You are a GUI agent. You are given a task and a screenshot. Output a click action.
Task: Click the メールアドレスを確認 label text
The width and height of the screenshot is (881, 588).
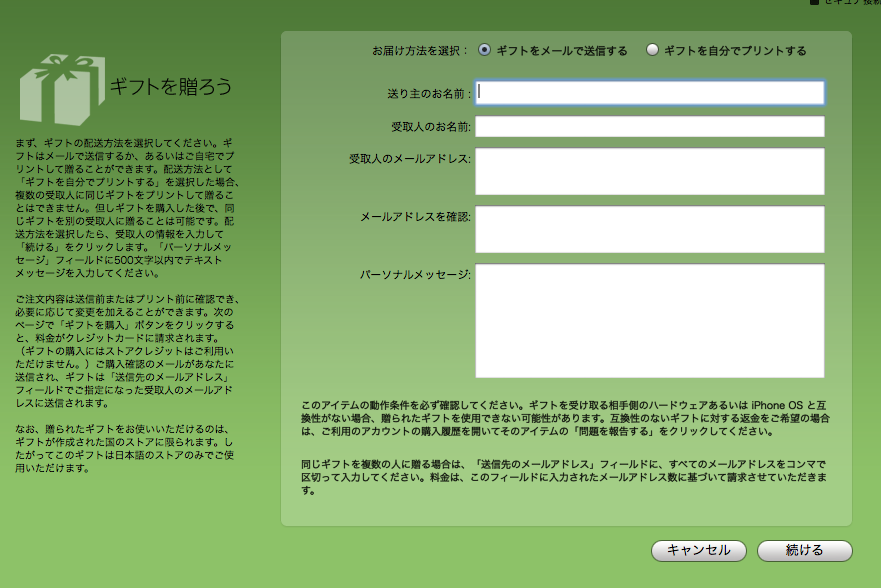coord(415,217)
